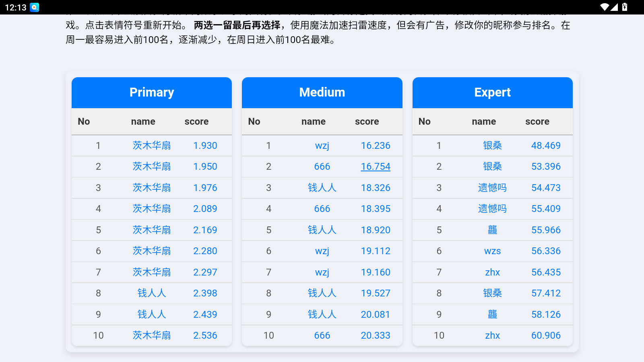Select the Medium leaderboard header
The width and height of the screenshot is (644, 362).
pyautogui.click(x=322, y=93)
